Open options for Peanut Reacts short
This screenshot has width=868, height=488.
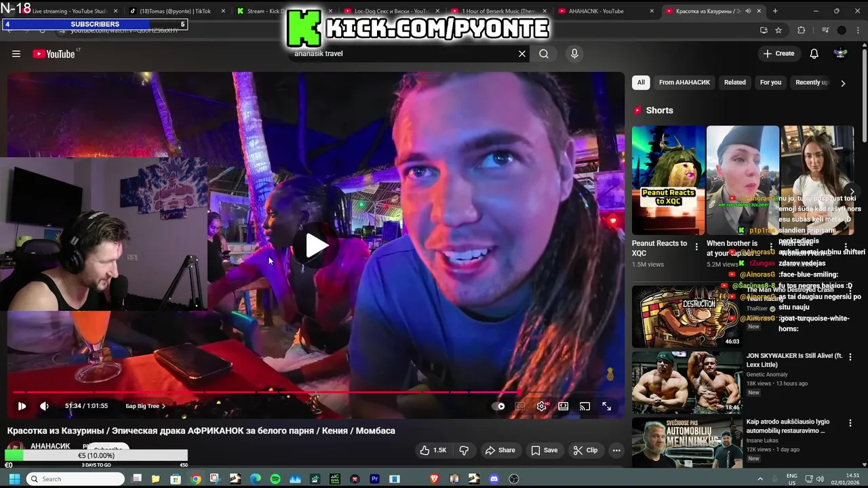point(696,247)
